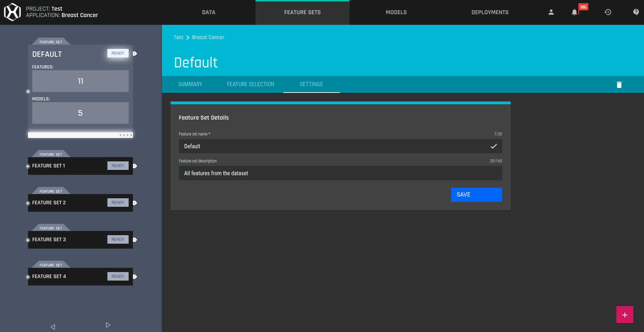The height and width of the screenshot is (332, 644).
Task: Select the Feature Set 1 radio button
Action: (28, 166)
